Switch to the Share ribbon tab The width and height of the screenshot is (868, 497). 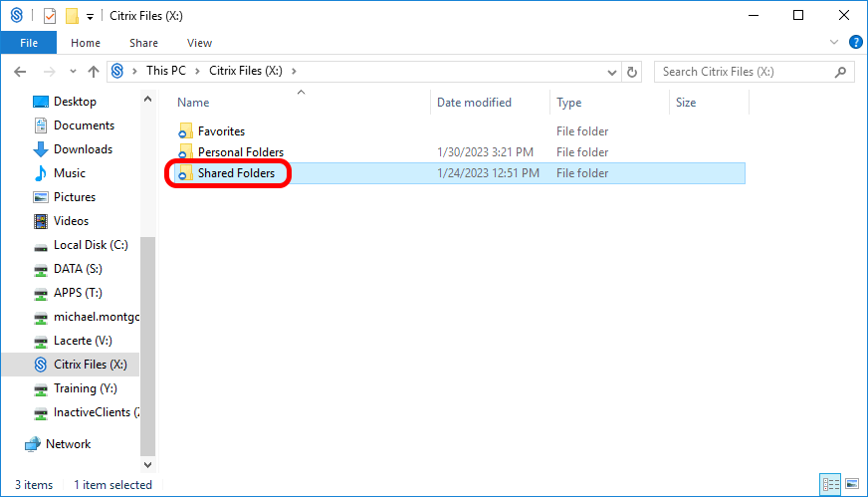pyautogui.click(x=143, y=43)
